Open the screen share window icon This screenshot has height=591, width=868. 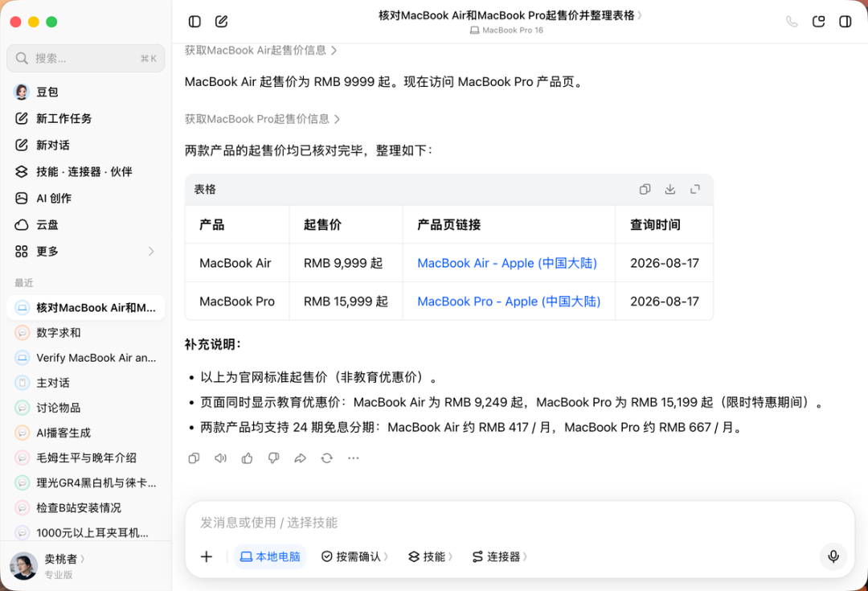(818, 22)
